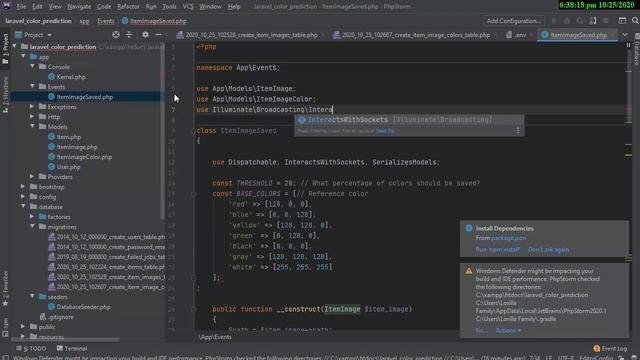The image size is (640, 360).
Task: Click the Windows Defender warning icon
Action: 469,271
